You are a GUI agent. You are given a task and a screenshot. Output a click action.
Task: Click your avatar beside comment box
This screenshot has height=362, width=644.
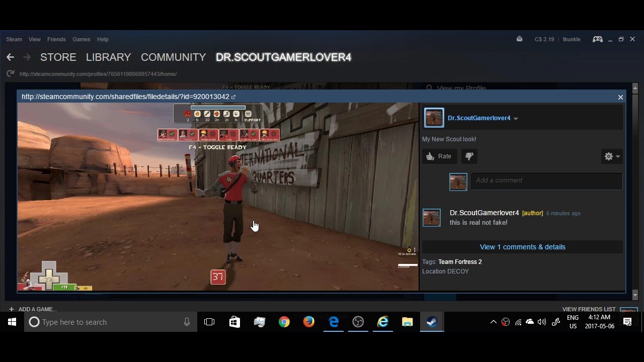click(x=458, y=182)
